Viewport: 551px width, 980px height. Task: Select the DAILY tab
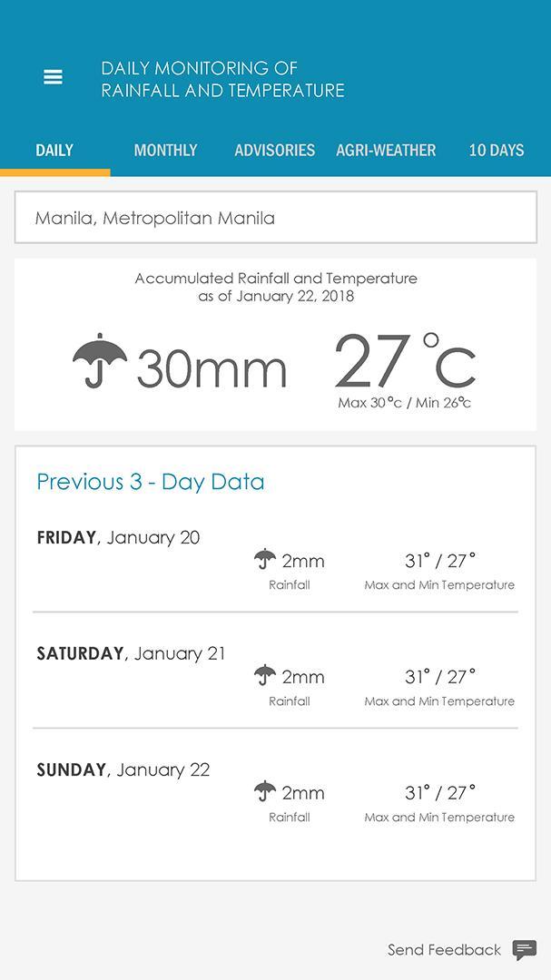click(54, 150)
